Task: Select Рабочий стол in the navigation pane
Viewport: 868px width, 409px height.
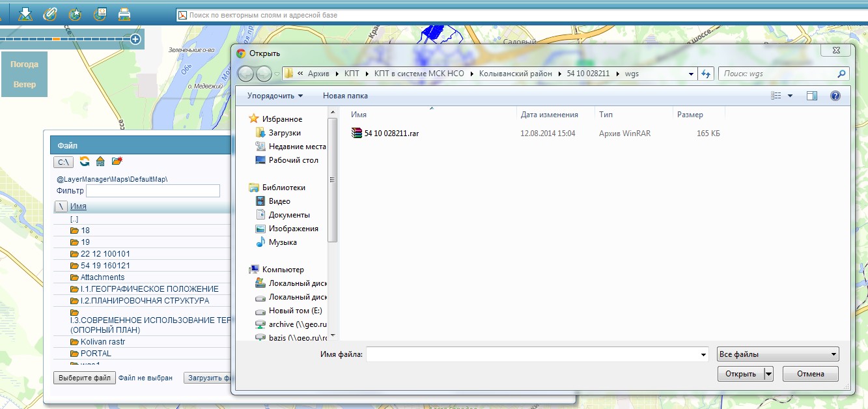Action: click(x=293, y=160)
